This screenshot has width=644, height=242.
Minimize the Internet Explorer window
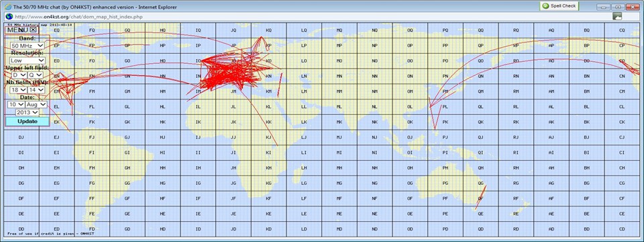click(x=603, y=7)
